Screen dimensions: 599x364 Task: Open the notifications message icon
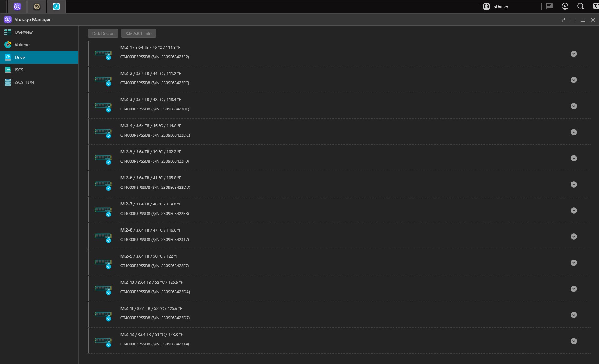click(x=549, y=6)
